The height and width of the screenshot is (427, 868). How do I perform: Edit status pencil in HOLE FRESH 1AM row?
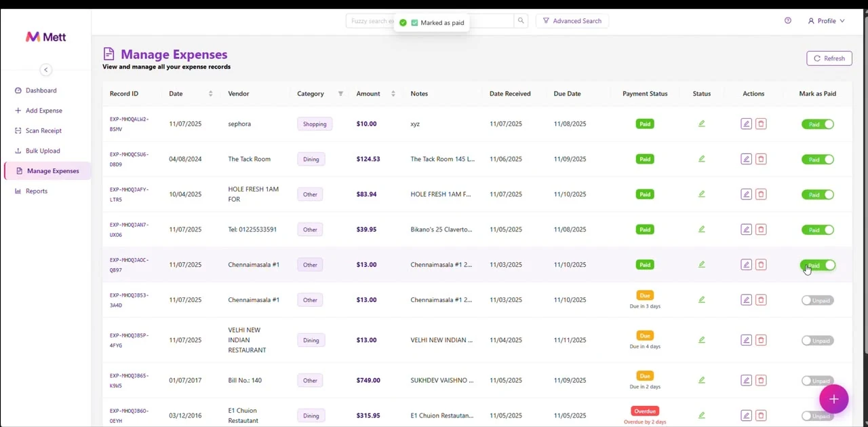(702, 194)
